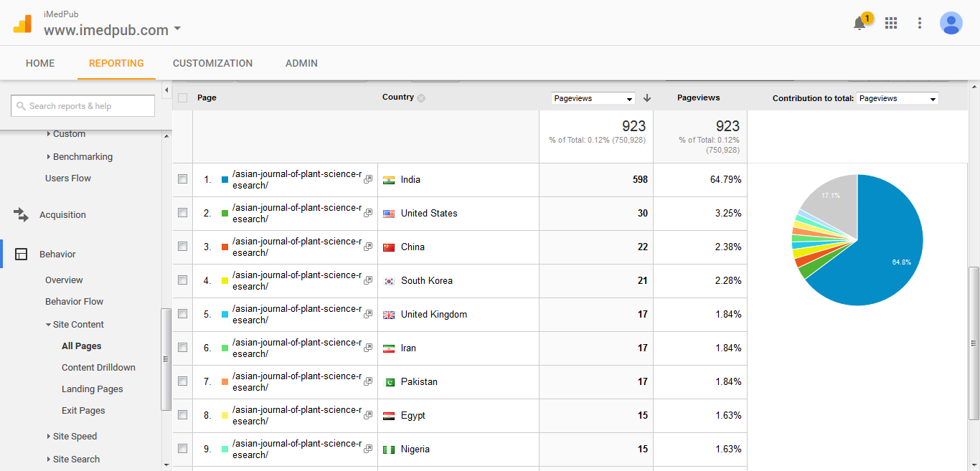Click the blue India legend swatch

tap(225, 180)
